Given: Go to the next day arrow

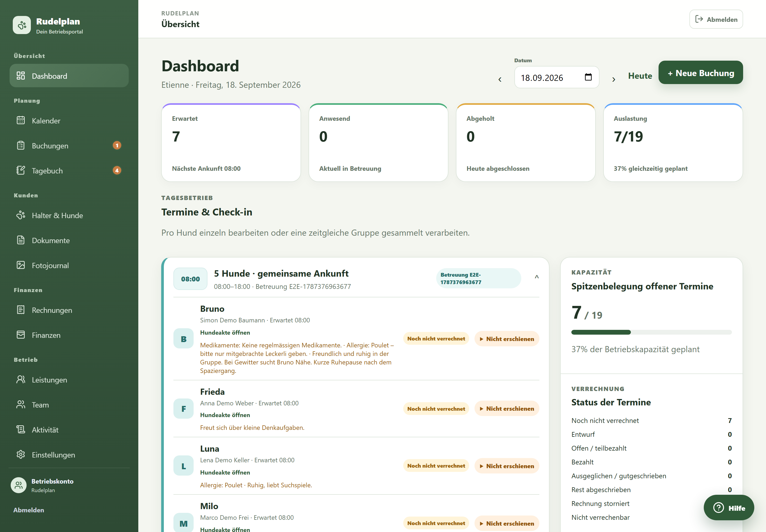Looking at the screenshot, I should point(614,79).
